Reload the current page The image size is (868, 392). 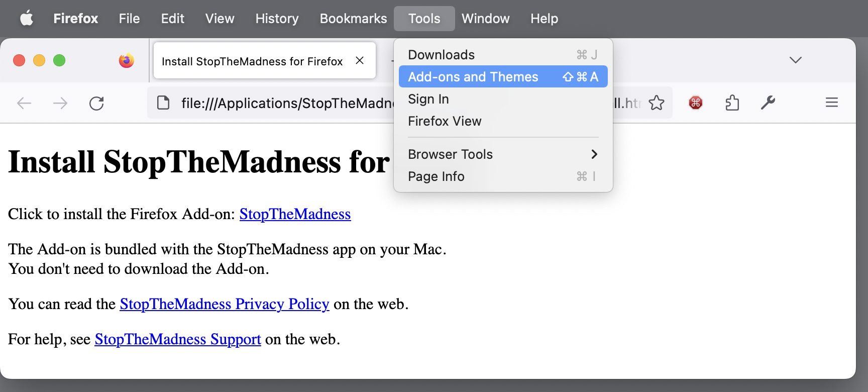96,104
